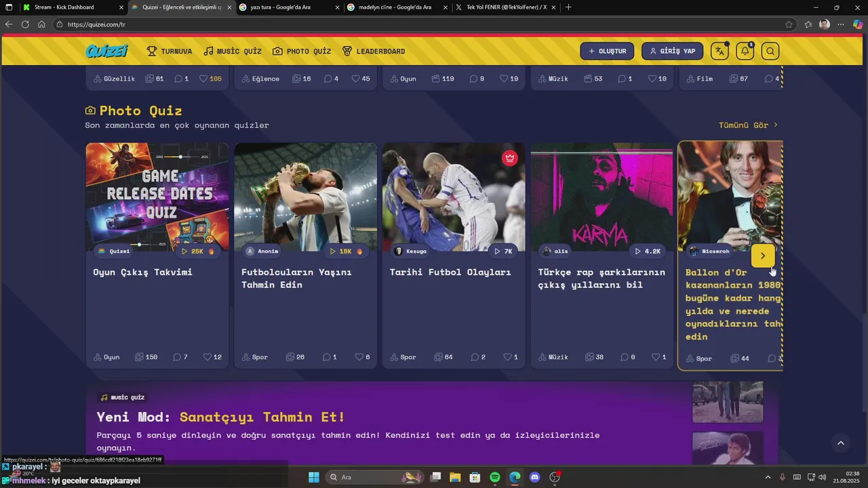This screenshot has width=868, height=488.
Task: Click the red crown badge on Zidane card
Action: (x=510, y=158)
